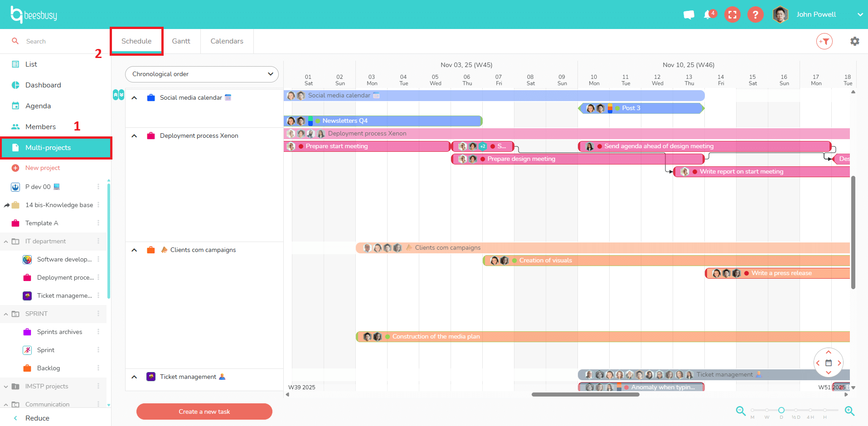The width and height of the screenshot is (868, 426).
Task: Click zoom out magnifier on timeline
Action: [x=741, y=411]
